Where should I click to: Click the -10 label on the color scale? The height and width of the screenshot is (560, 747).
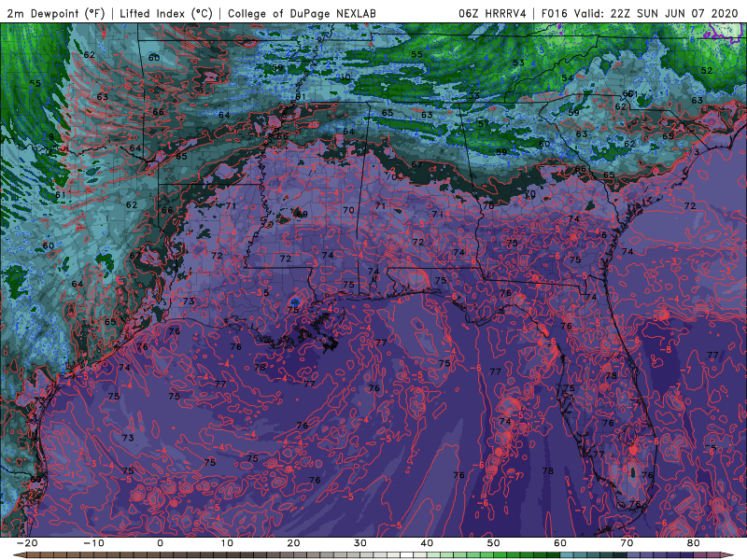coord(93,543)
